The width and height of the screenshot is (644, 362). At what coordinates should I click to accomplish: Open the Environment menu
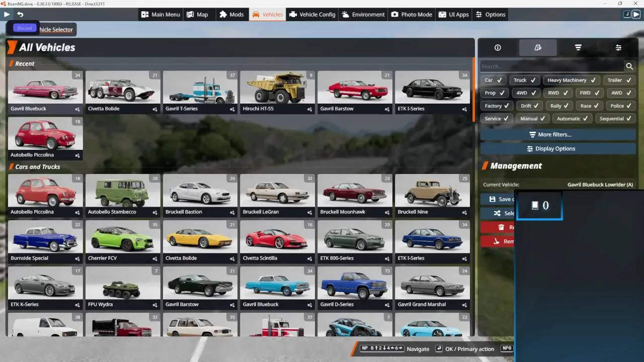[363, 15]
